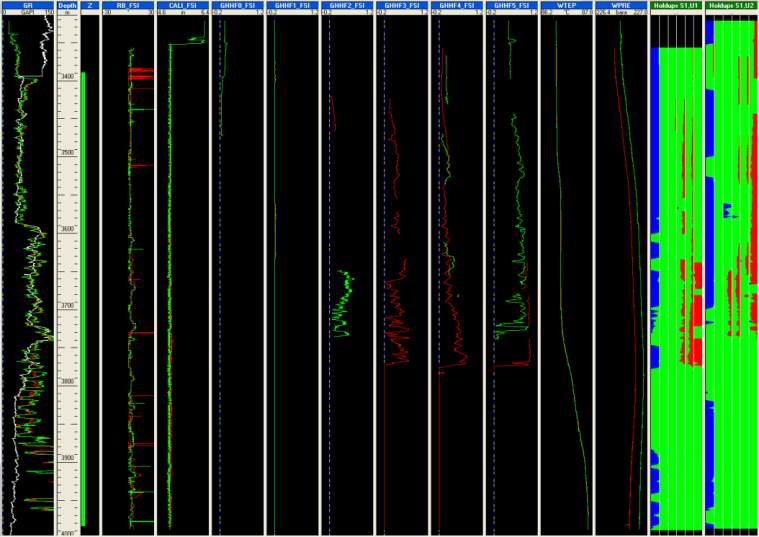
Task: Click the CALI_FSI track header
Action: click(182, 5)
